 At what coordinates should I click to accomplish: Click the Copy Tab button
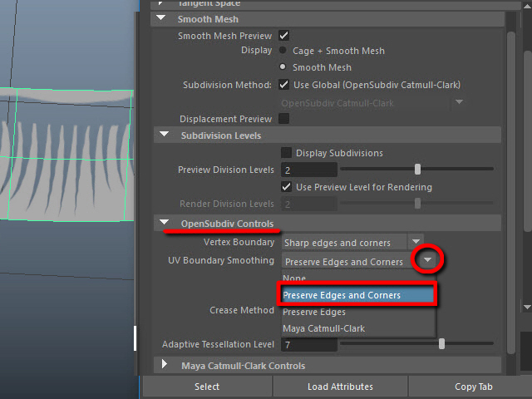point(474,387)
